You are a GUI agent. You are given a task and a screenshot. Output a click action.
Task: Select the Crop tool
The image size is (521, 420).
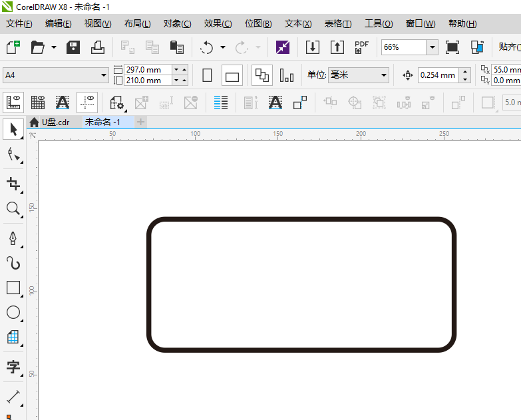(x=13, y=184)
